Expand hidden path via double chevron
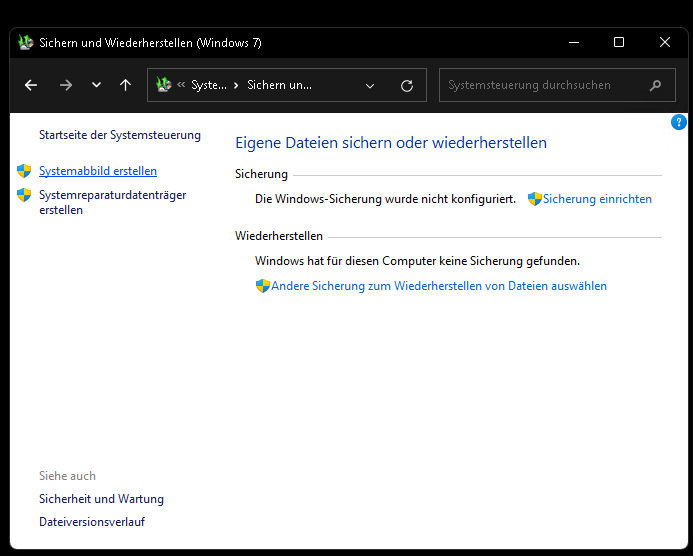This screenshot has width=693, height=556. (x=181, y=84)
